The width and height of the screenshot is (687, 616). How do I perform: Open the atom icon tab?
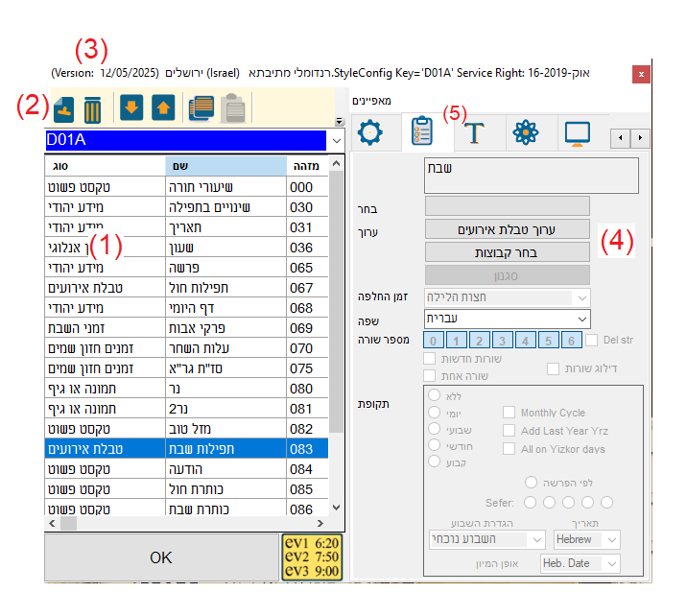point(525,133)
